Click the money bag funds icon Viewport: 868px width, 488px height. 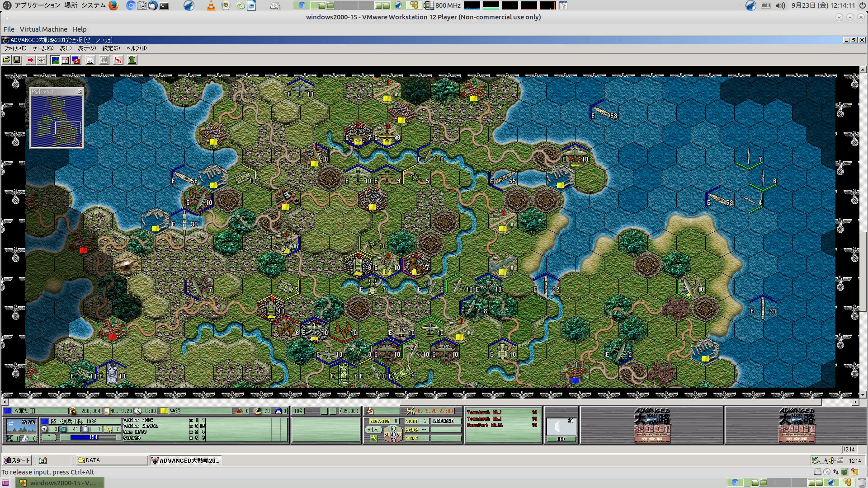(73, 411)
